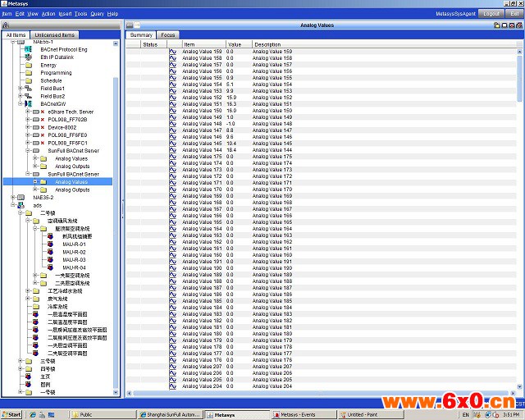Open the Insert menu

pyautogui.click(x=66, y=14)
